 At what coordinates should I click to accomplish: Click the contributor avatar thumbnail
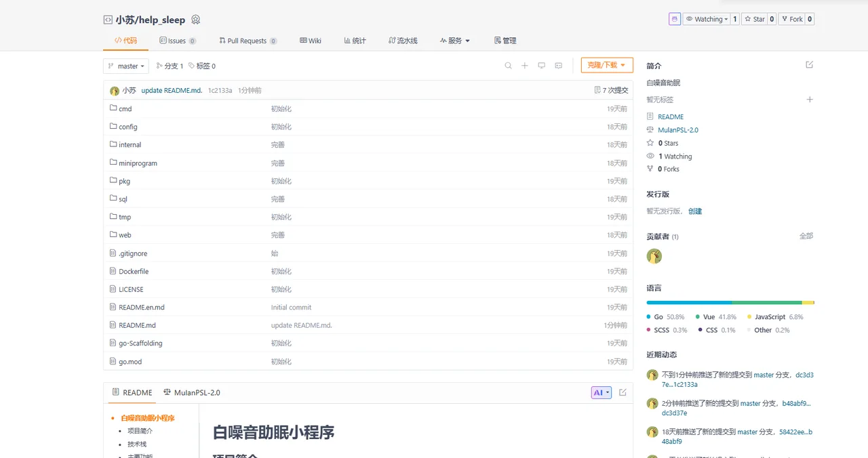654,256
